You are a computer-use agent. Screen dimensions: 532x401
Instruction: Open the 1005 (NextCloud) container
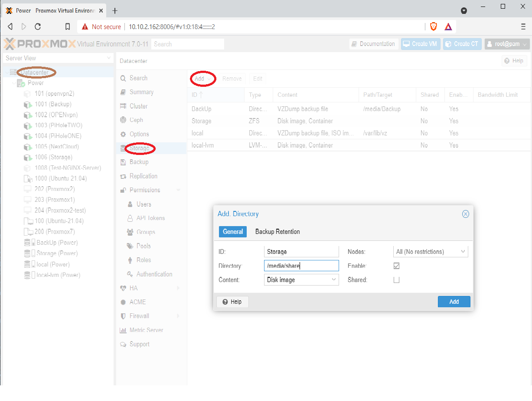click(x=57, y=147)
